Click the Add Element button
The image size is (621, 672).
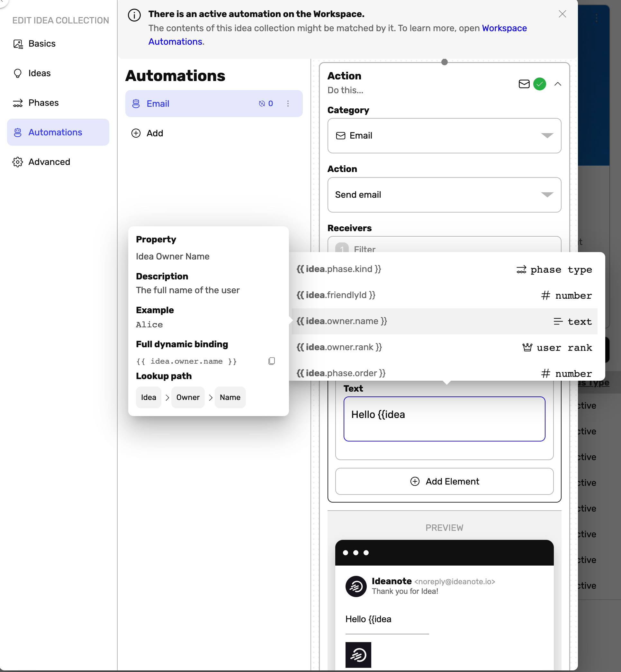pyautogui.click(x=444, y=481)
